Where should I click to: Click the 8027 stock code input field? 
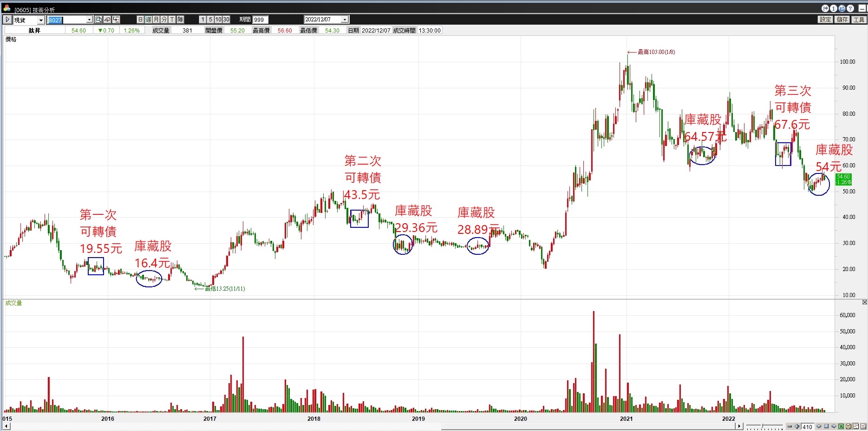point(67,20)
